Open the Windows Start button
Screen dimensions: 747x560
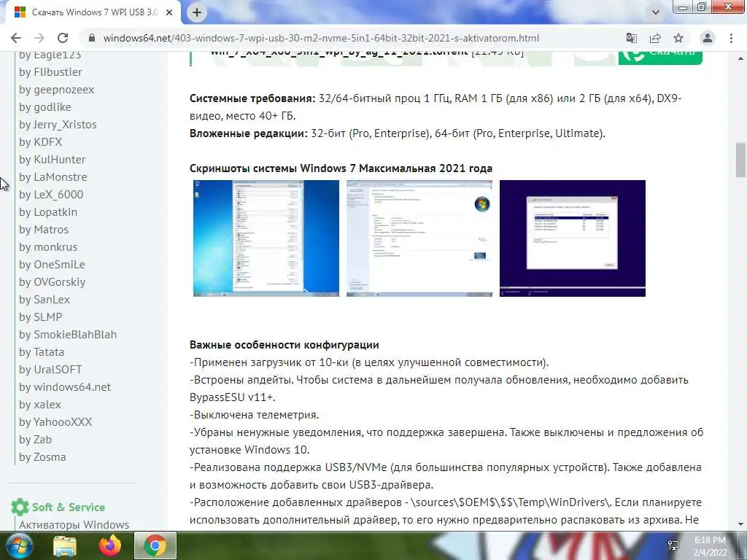click(x=18, y=545)
